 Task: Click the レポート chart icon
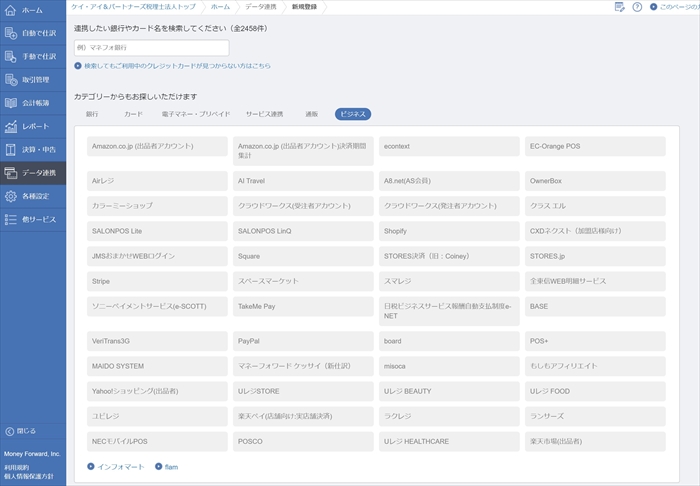pos(11,126)
